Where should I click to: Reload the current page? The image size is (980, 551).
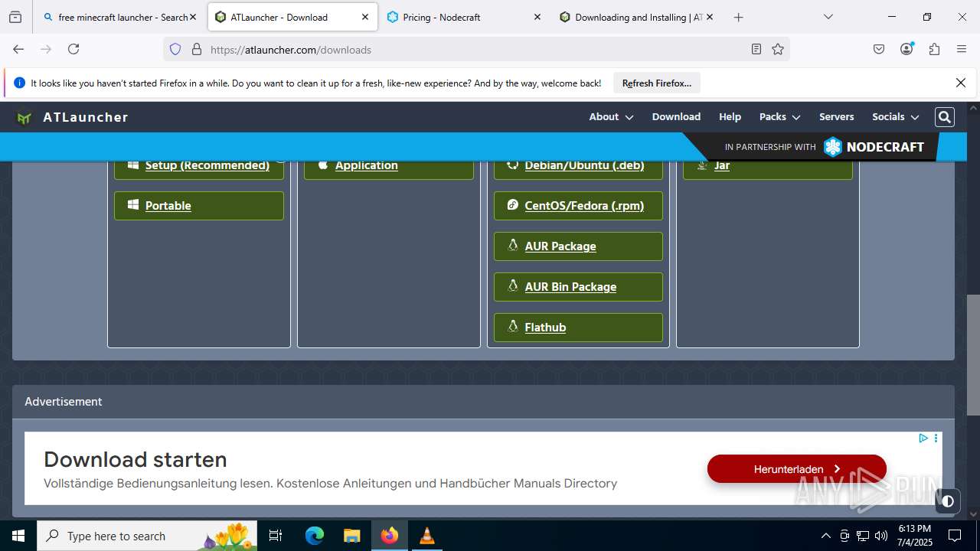coord(73,49)
